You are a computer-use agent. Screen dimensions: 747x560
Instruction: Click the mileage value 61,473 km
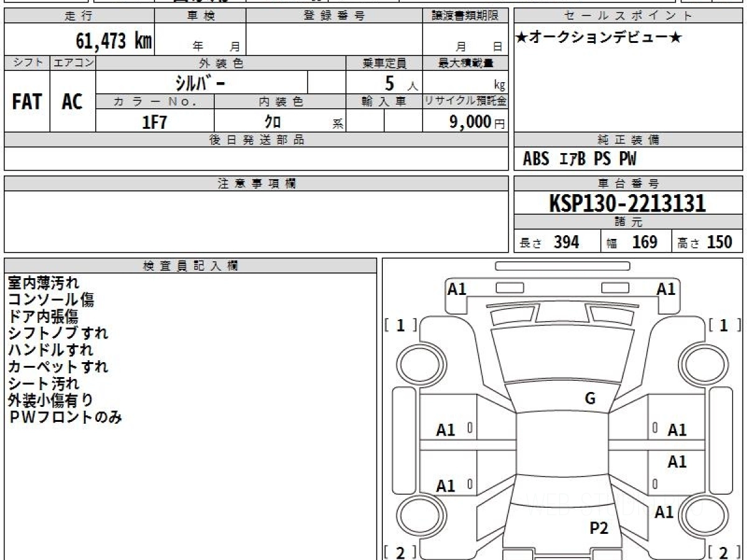point(114,41)
